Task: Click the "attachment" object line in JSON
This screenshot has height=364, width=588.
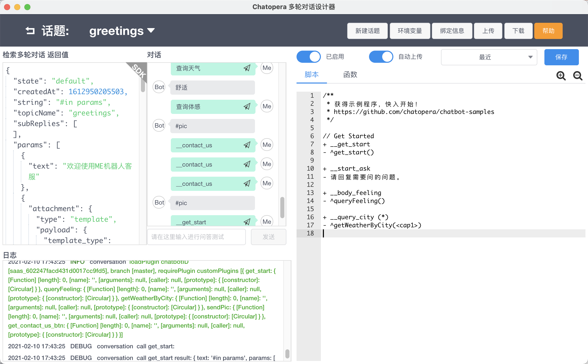Action: click(60, 209)
